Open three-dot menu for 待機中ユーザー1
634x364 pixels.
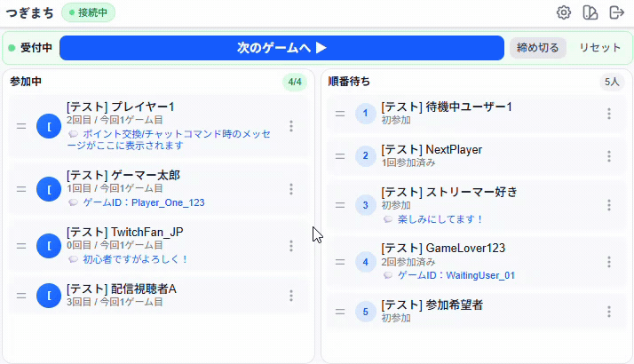tap(609, 114)
